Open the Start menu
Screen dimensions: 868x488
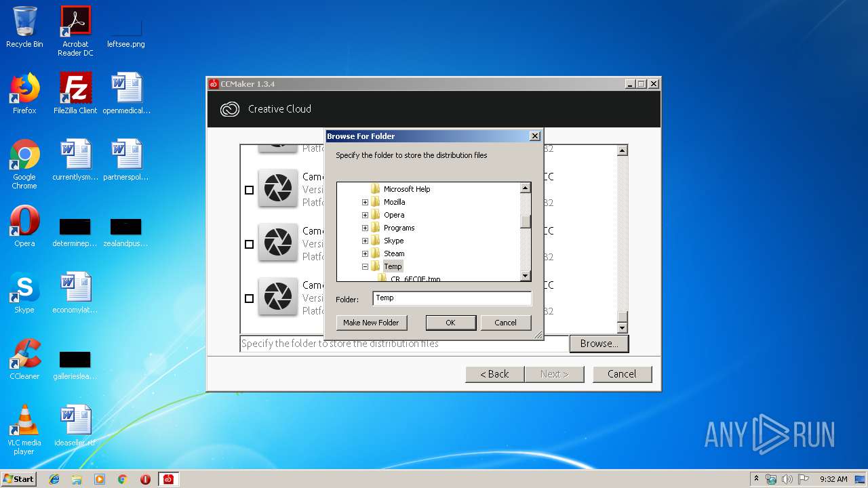click(19, 479)
